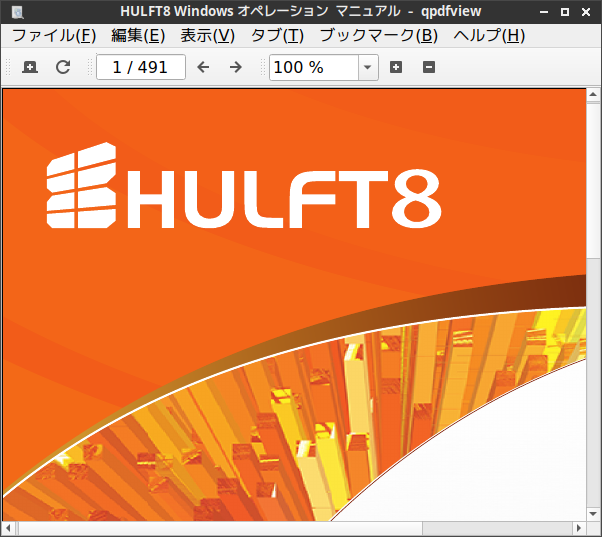Click the page number field 1 / 491

pyautogui.click(x=141, y=68)
